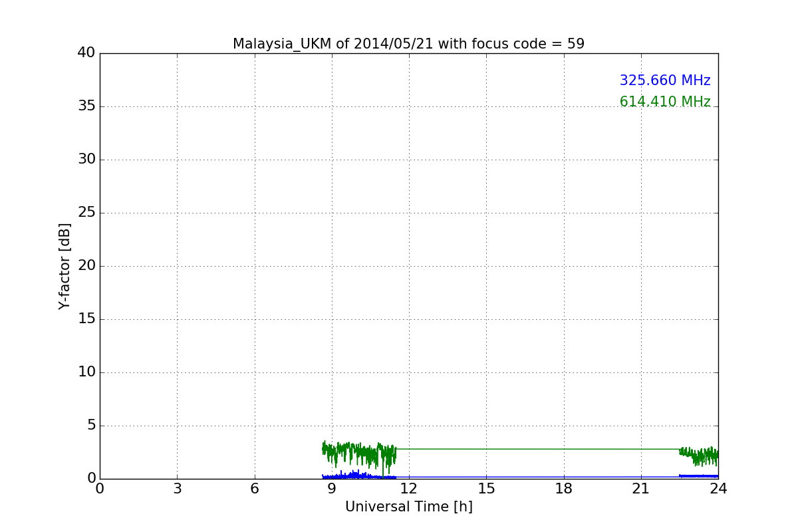This screenshot has height=532, width=798.
Task: Select the blue 325.660 MHz legend label
Action: [665, 80]
